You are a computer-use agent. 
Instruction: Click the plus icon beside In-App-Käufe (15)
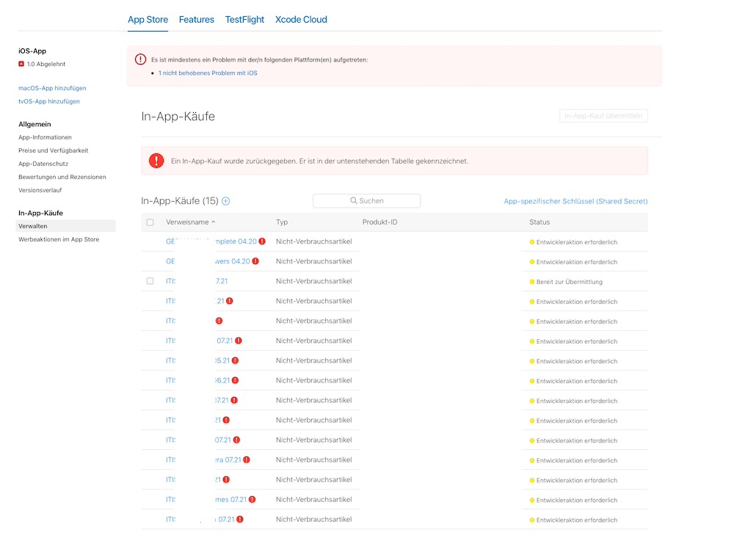(x=226, y=201)
